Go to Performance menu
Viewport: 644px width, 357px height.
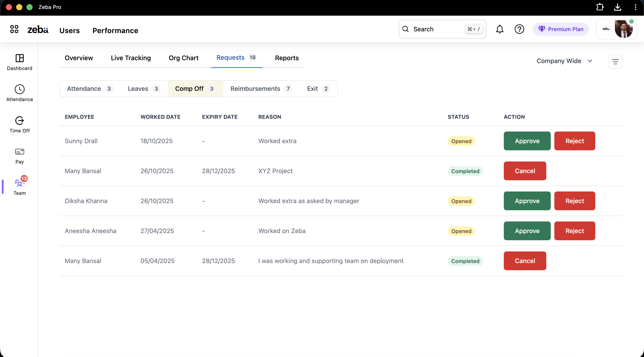tap(115, 30)
